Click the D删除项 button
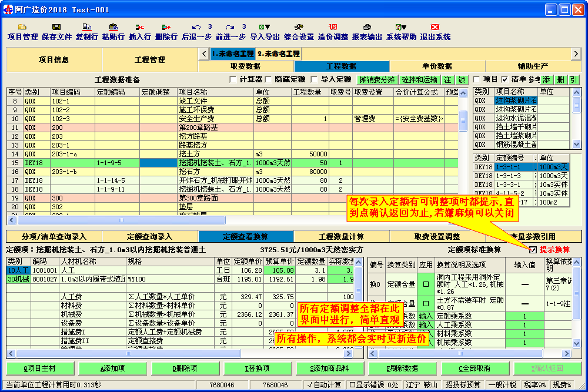Screen dimensions: 588x392 click(185, 368)
